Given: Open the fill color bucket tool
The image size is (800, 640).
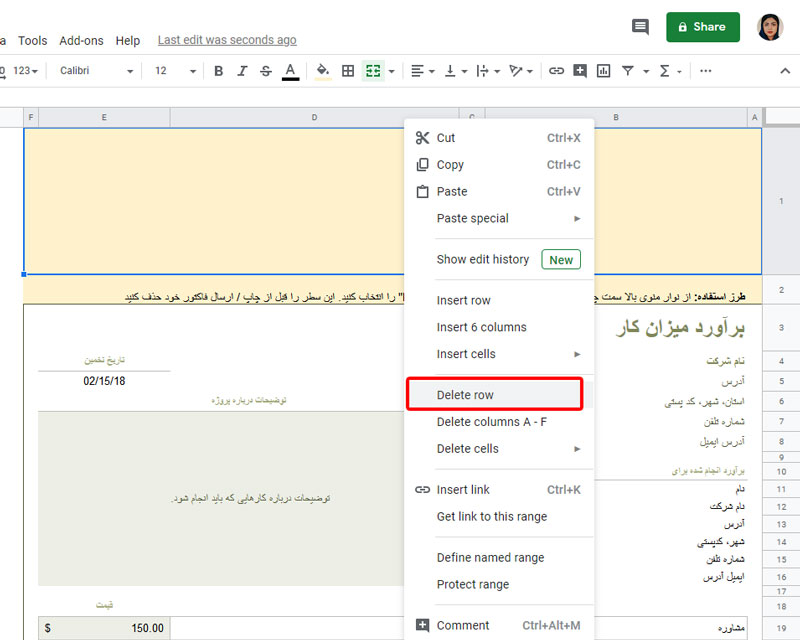Looking at the screenshot, I should (x=322, y=71).
